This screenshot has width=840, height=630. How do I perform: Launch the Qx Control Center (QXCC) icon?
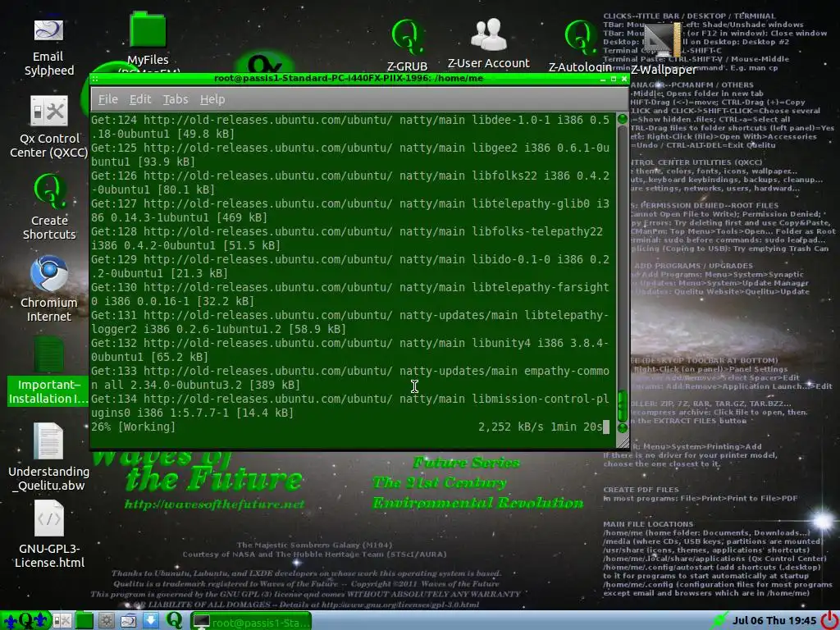point(48,127)
